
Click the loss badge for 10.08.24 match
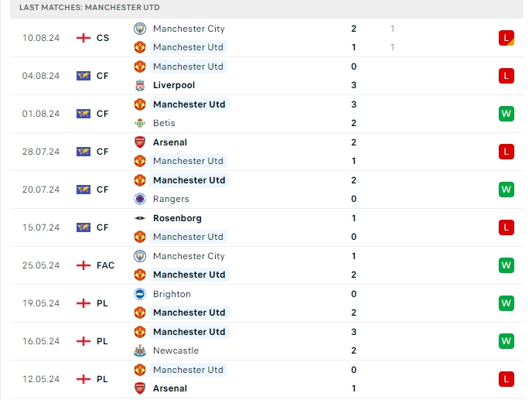(506, 38)
